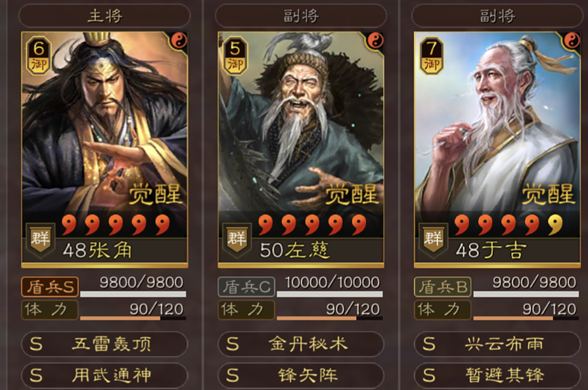Open the 锋矢阵 skill
Screen dimensions: 588x390
coord(301,375)
